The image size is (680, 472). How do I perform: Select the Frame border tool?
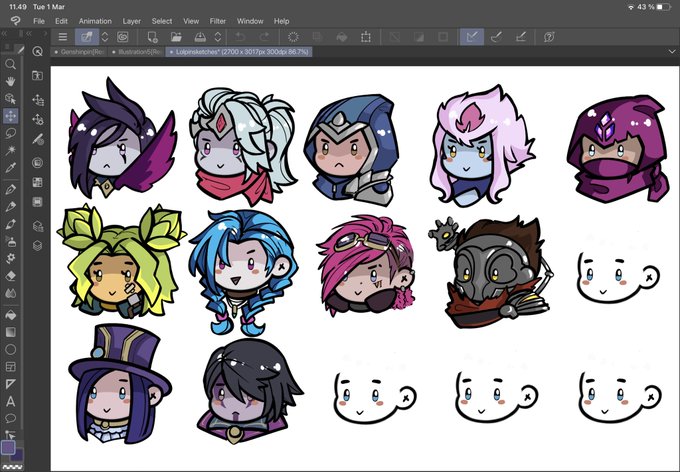[10, 367]
